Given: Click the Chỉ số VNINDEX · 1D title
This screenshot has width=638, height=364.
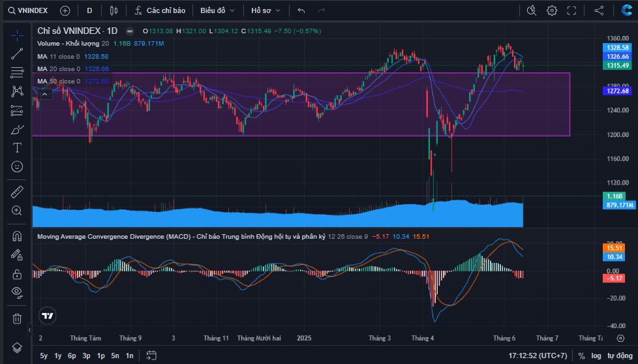Looking at the screenshot, I should (x=78, y=31).
